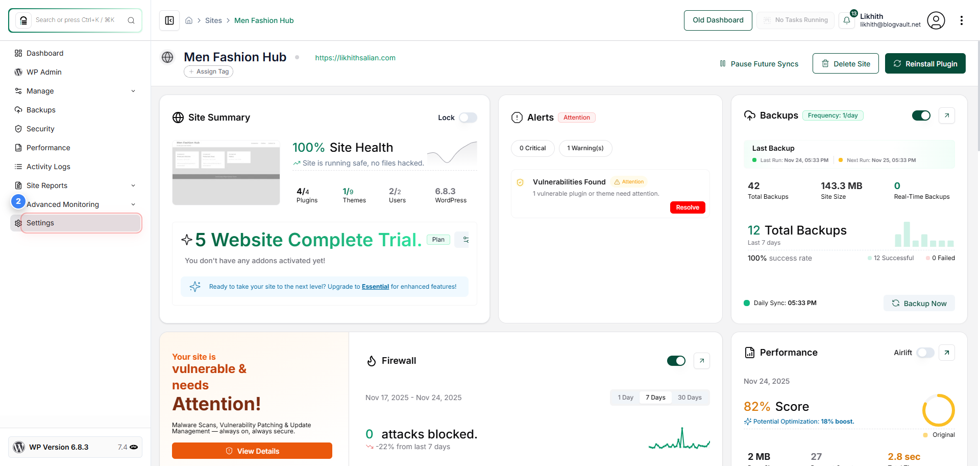Open Performance details arrow icon
Viewport: 980px width, 466px height.
pyautogui.click(x=947, y=353)
